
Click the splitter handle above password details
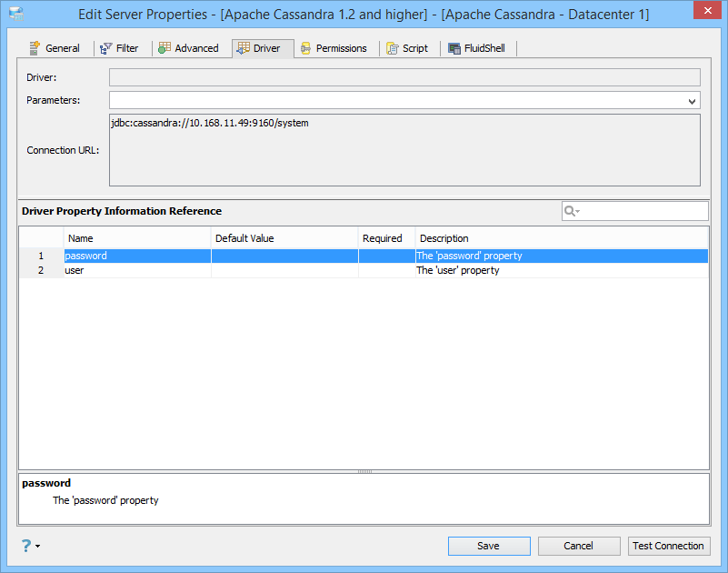tap(364, 472)
